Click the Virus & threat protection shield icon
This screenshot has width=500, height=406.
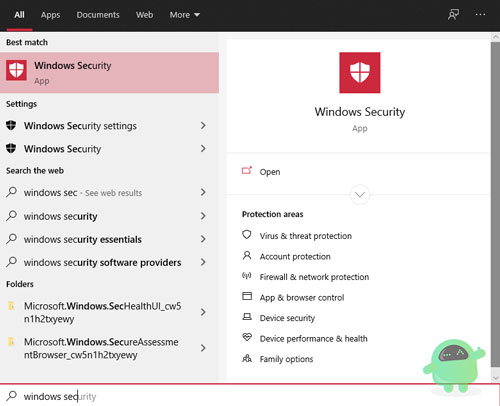(247, 235)
